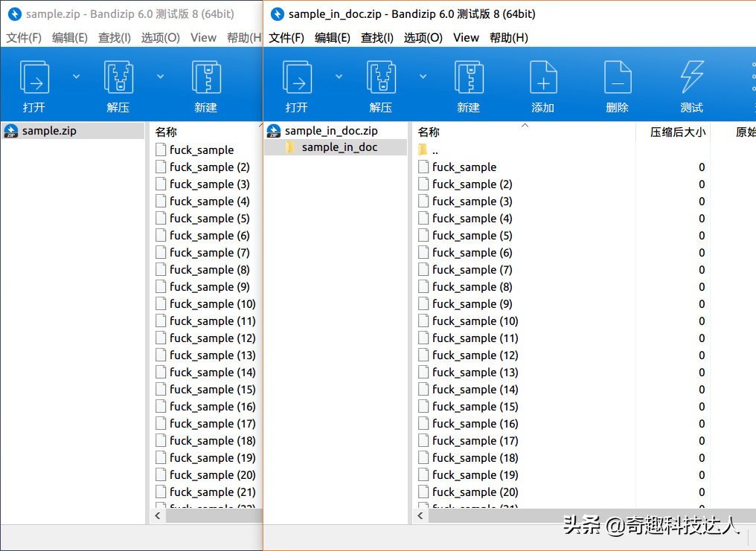Click Extract icon in sample_in_doc.zip window

(381, 77)
